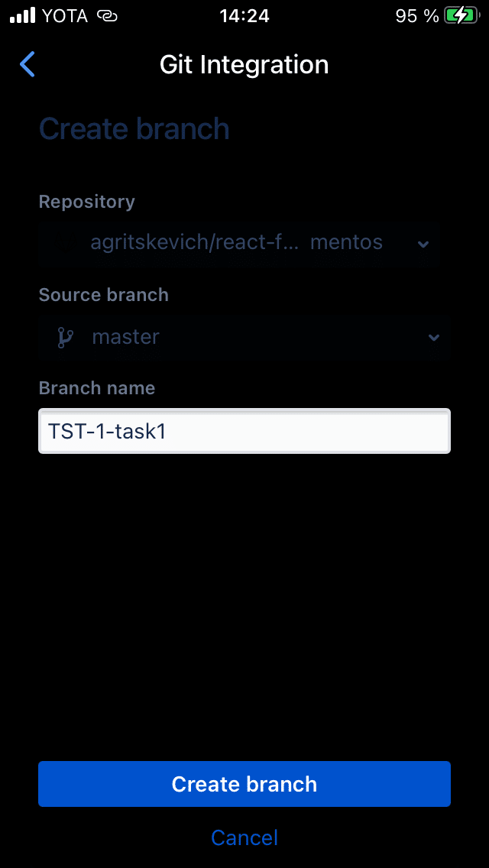Image resolution: width=489 pixels, height=868 pixels.
Task: Click the Source branch label
Action: [104, 294]
